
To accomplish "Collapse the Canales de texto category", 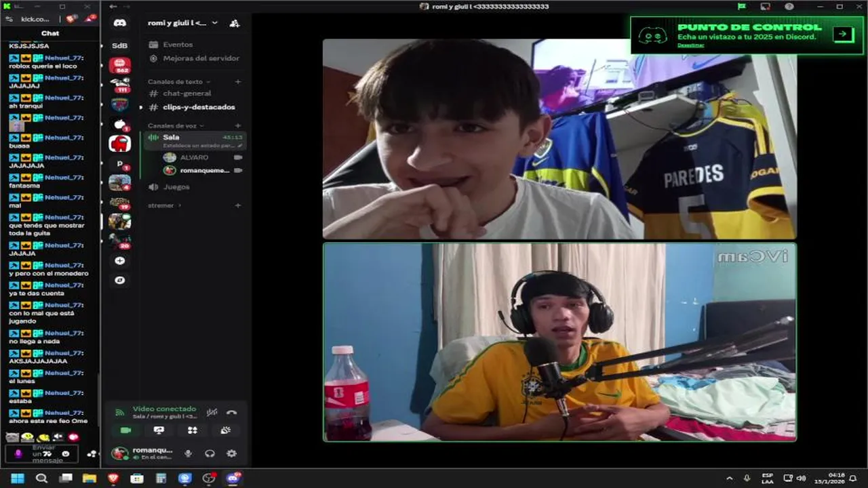I will click(x=179, y=81).
